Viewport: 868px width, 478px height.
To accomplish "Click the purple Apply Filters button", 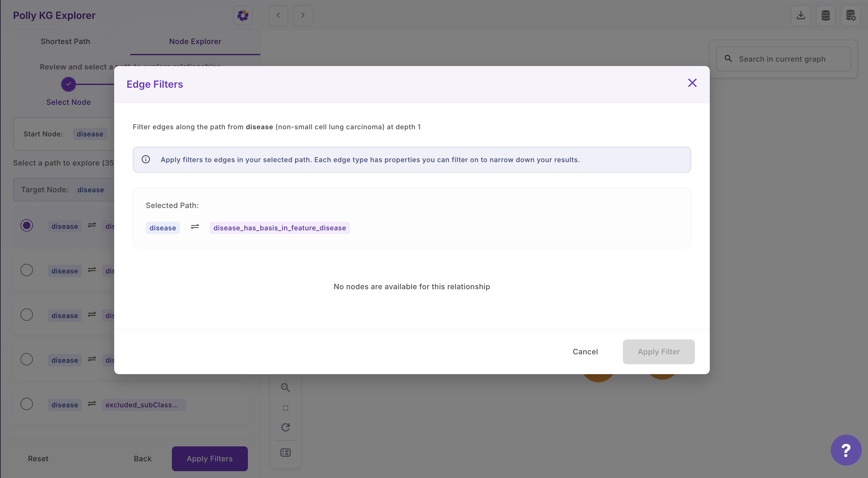I will pos(210,458).
